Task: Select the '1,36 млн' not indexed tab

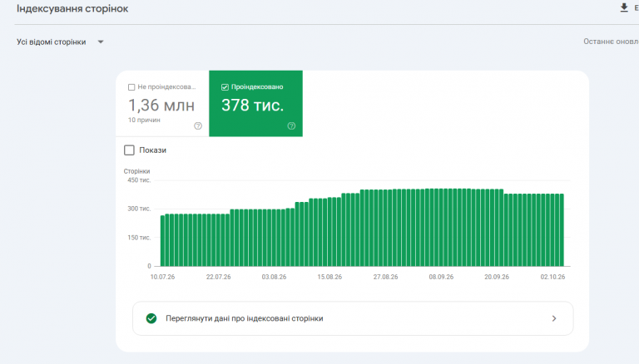Action: tap(162, 103)
